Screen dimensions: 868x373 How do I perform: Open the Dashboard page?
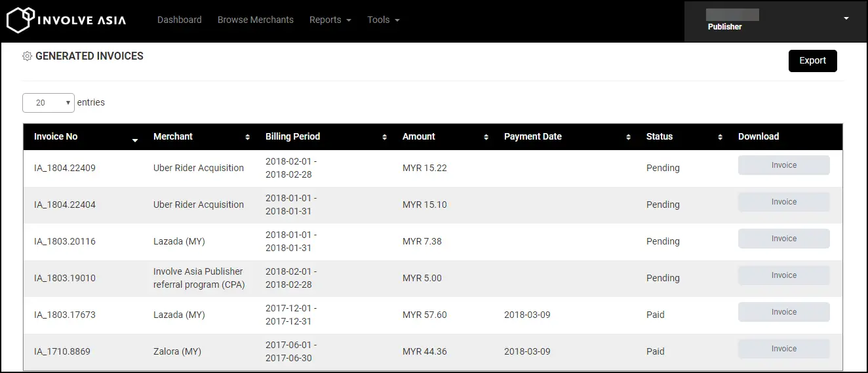(x=180, y=20)
